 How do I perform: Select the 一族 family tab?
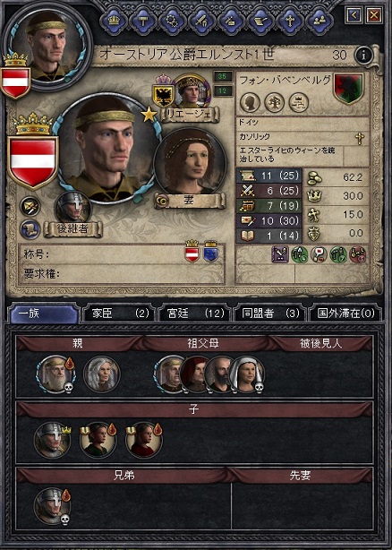pyautogui.click(x=44, y=314)
